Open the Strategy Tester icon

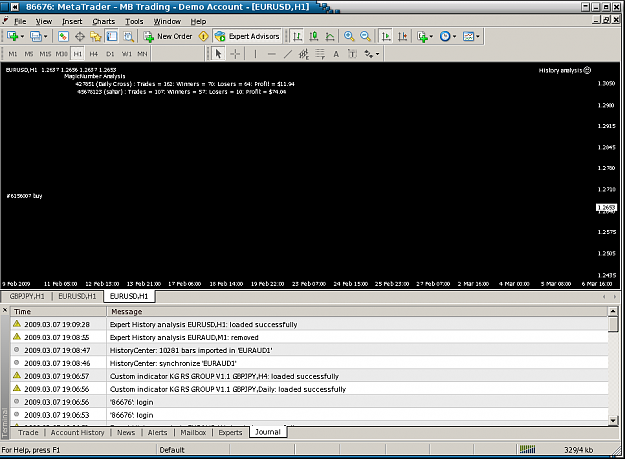(128, 37)
